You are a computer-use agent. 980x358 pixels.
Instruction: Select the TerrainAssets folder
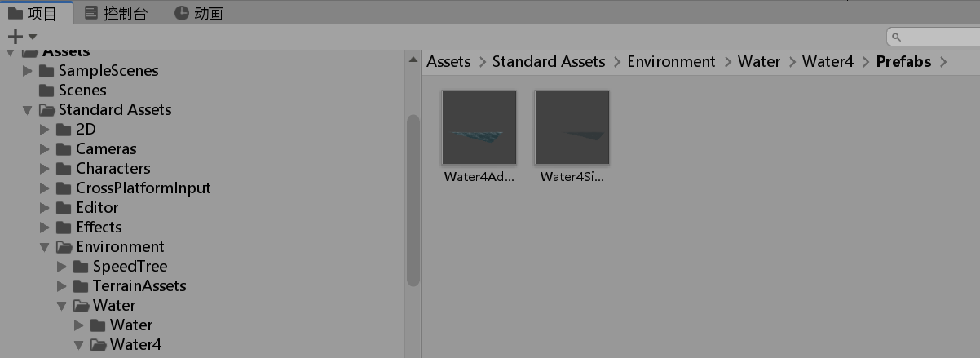tap(130, 285)
